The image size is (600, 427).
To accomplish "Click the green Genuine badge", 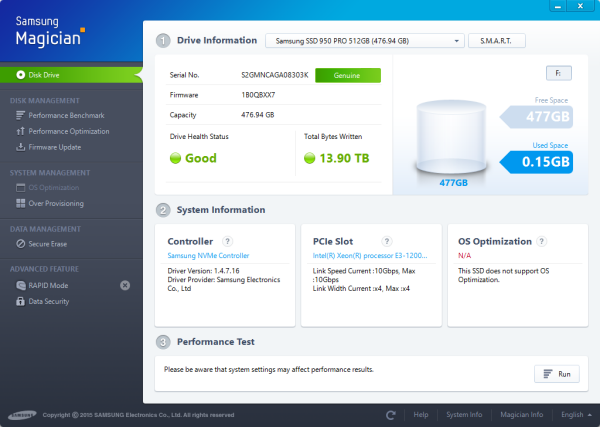I will click(x=348, y=75).
